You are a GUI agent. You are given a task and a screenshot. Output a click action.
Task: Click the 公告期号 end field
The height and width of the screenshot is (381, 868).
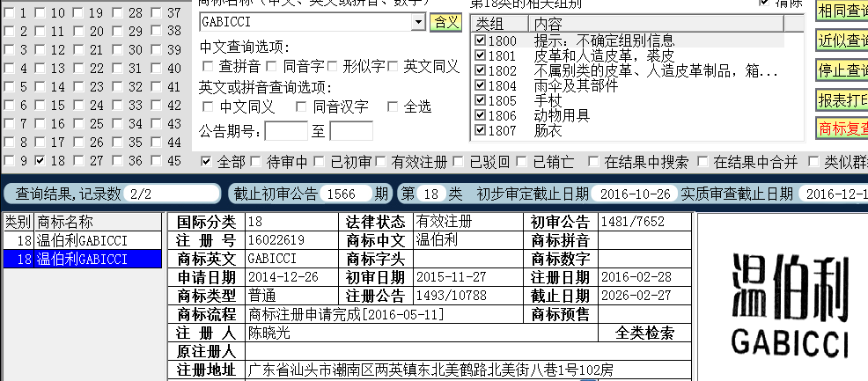pyautogui.click(x=351, y=131)
